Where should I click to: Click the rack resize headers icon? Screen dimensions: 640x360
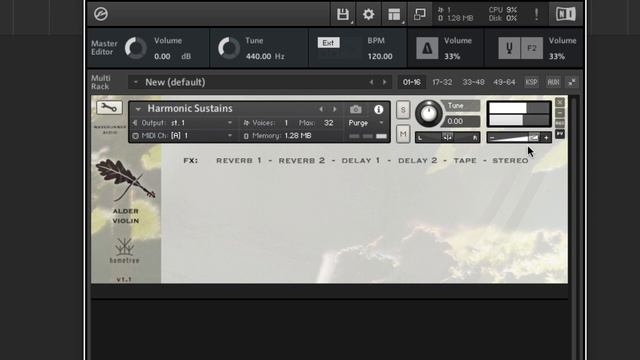(x=572, y=82)
